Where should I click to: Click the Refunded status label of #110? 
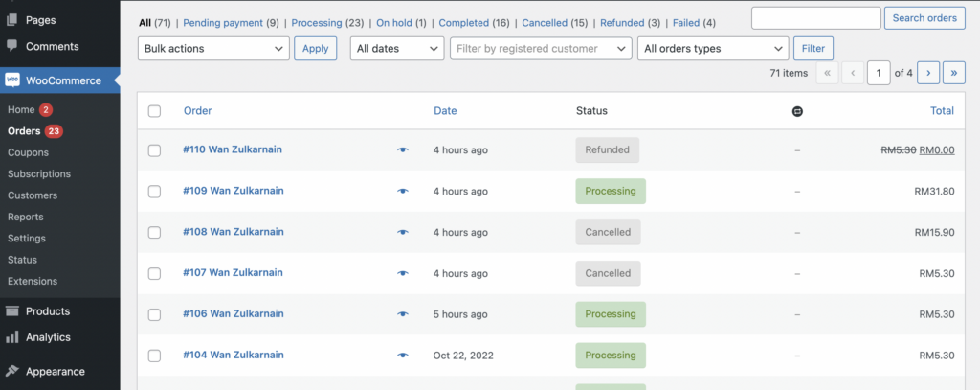point(608,150)
